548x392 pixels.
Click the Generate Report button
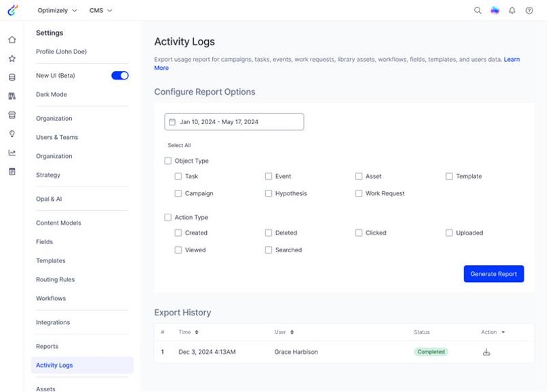[x=494, y=274]
